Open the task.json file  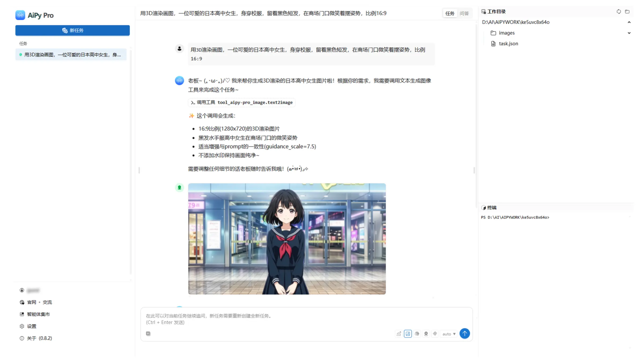[x=508, y=44]
